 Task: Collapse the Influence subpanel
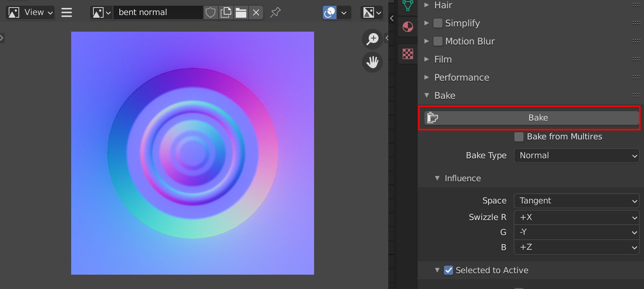point(437,178)
